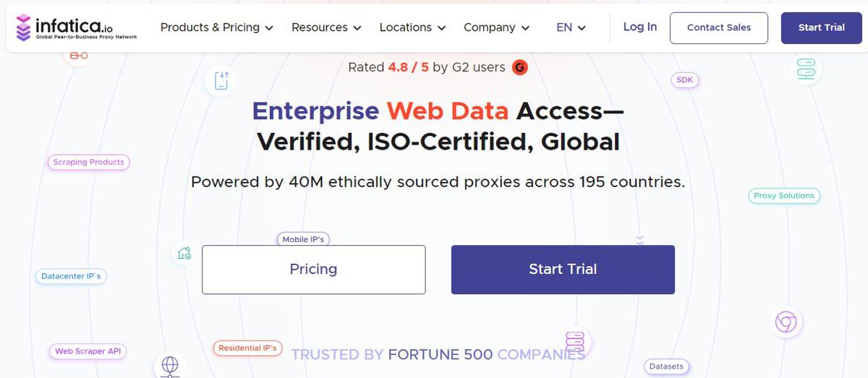Viewport: 868px width, 378px height.
Task: Click the Infatica logo icon
Action: tap(24, 27)
